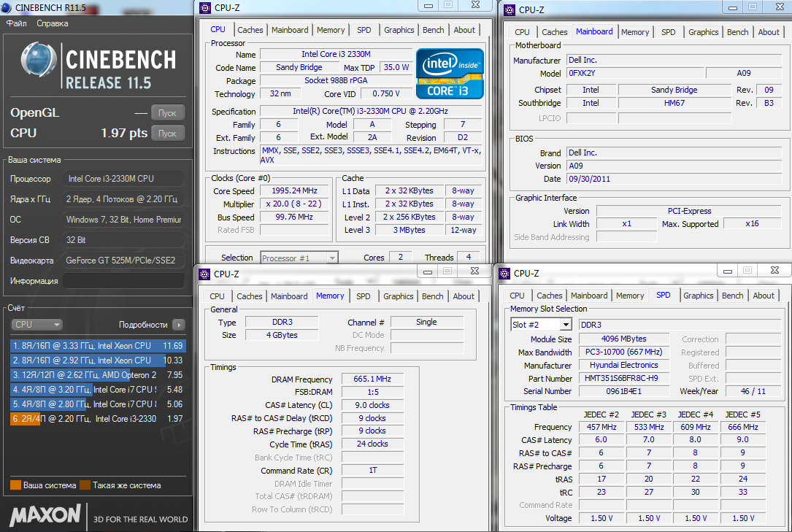Select SPD tab in Memory window
The image size is (792, 532).
point(364,296)
